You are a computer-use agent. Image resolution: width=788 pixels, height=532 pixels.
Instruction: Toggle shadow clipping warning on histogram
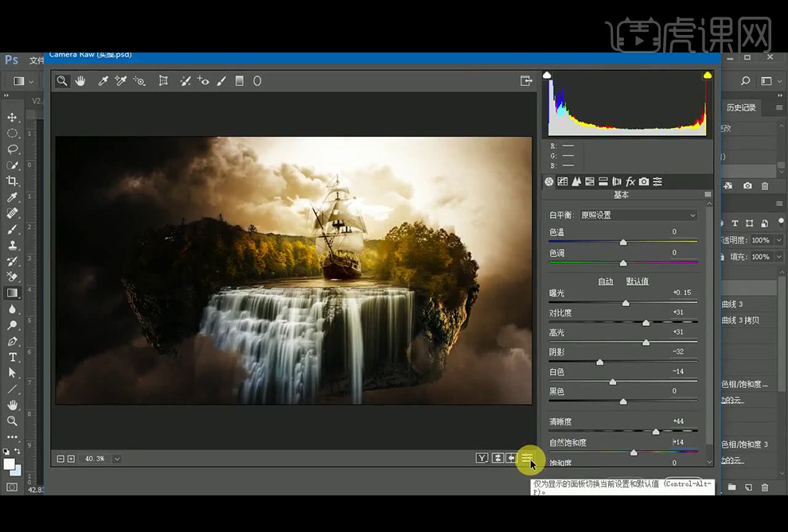coord(547,76)
